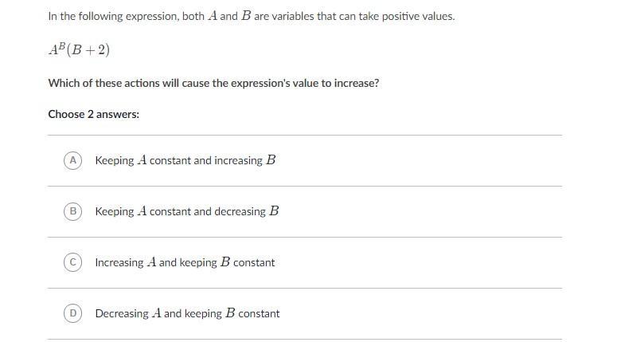Pick 'Increasing A and keeping B constant' text

185,262
